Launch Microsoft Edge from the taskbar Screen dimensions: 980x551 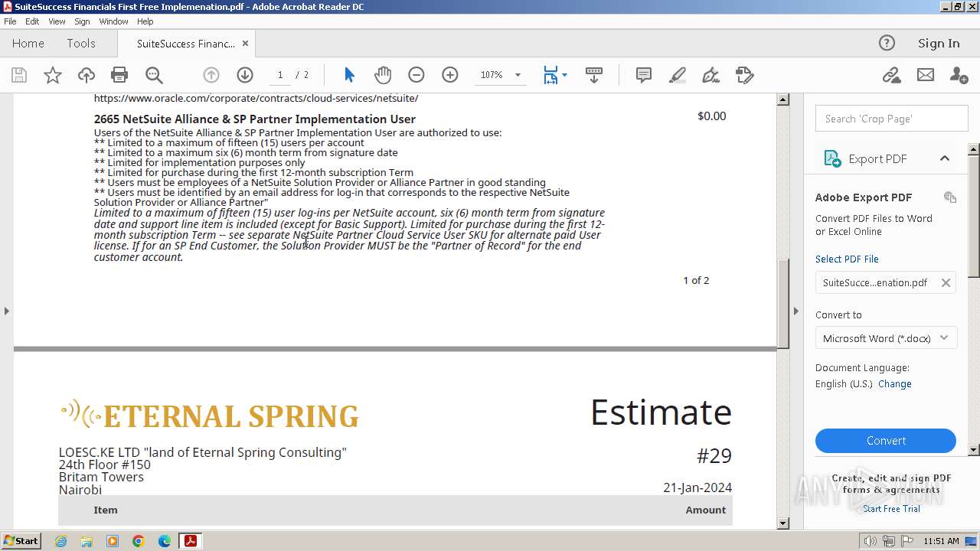tap(165, 541)
